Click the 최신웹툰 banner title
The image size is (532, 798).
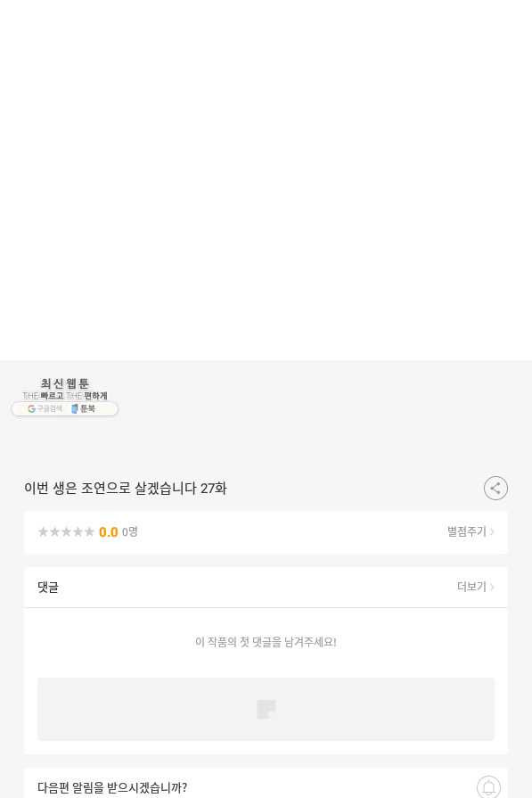coord(64,383)
